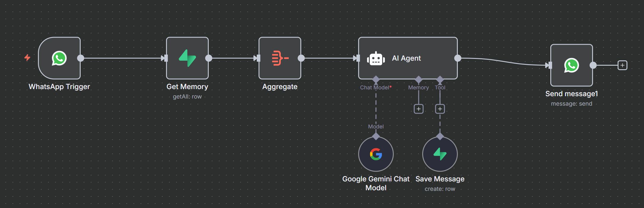Select the WhatsApp Trigger node
This screenshot has height=208, width=644.
click(x=59, y=58)
